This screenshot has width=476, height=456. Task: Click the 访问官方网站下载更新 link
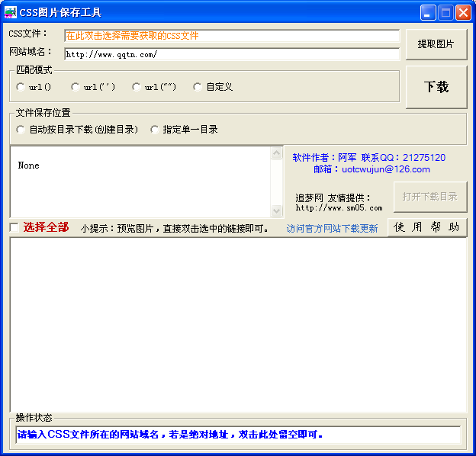[x=332, y=228]
